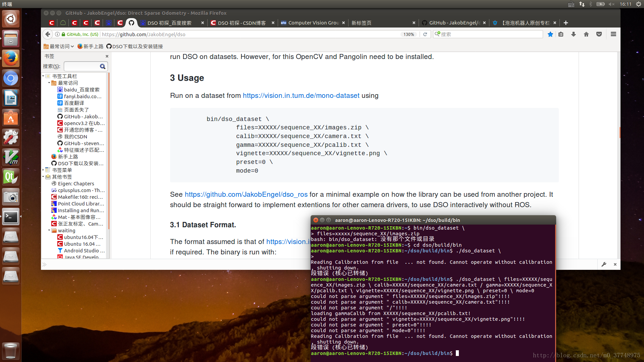This screenshot has width=644, height=362.
Task: Open vision.in.tum.de/mono-dataset link
Action: point(301,96)
